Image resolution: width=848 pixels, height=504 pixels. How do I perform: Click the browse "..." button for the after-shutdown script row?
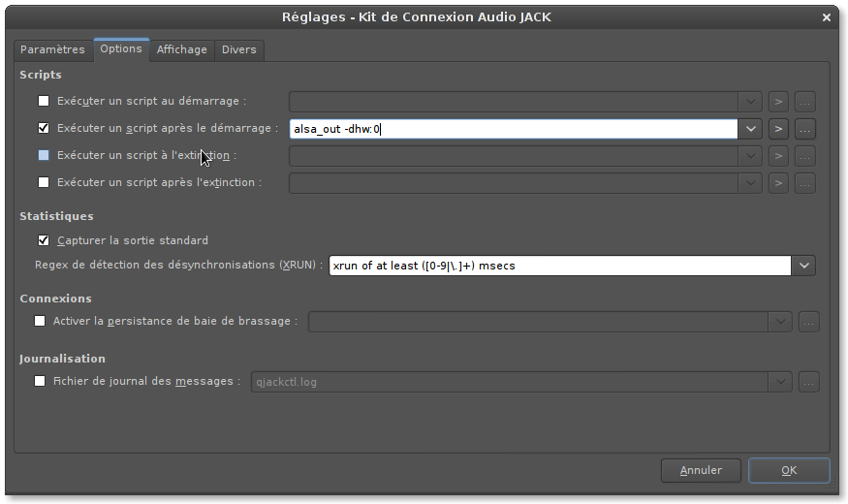804,182
